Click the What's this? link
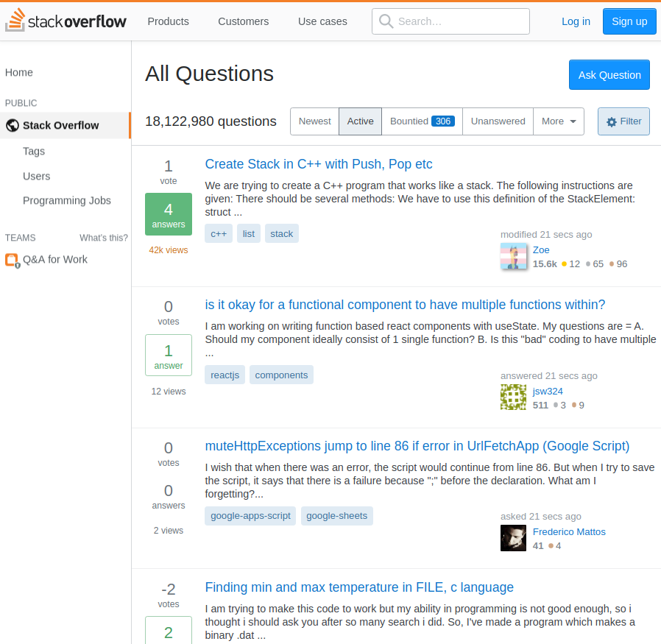This screenshot has height=644, width=661. pyautogui.click(x=104, y=238)
